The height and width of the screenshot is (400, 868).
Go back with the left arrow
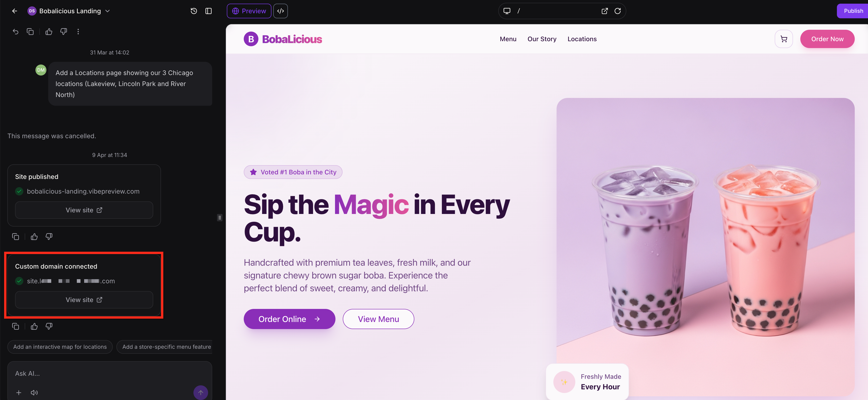click(14, 11)
